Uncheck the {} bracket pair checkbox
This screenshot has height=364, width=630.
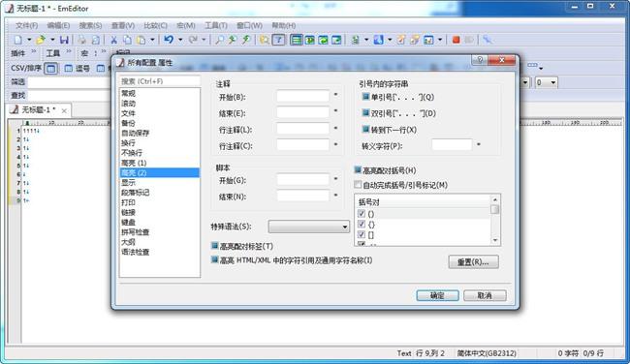362,224
